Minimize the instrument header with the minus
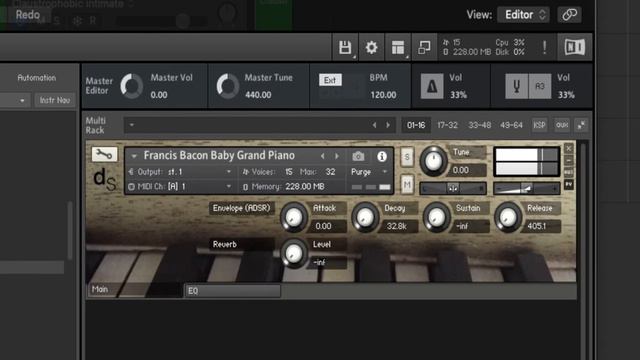Image resolution: width=640 pixels, height=360 pixels. 569,160
